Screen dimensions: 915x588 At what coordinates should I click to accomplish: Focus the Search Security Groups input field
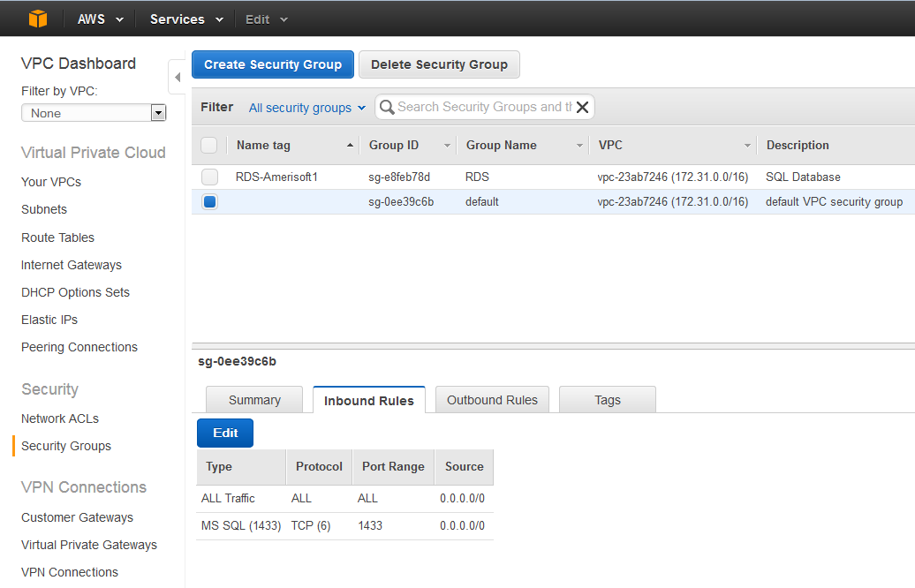[x=484, y=108]
